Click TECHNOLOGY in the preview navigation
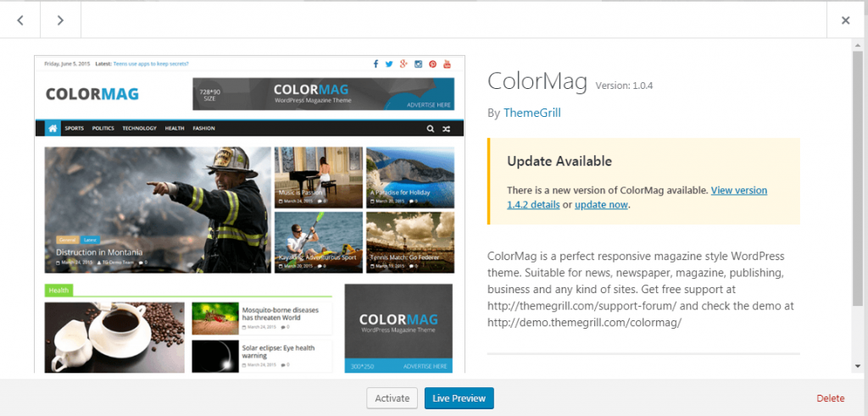 click(x=140, y=128)
